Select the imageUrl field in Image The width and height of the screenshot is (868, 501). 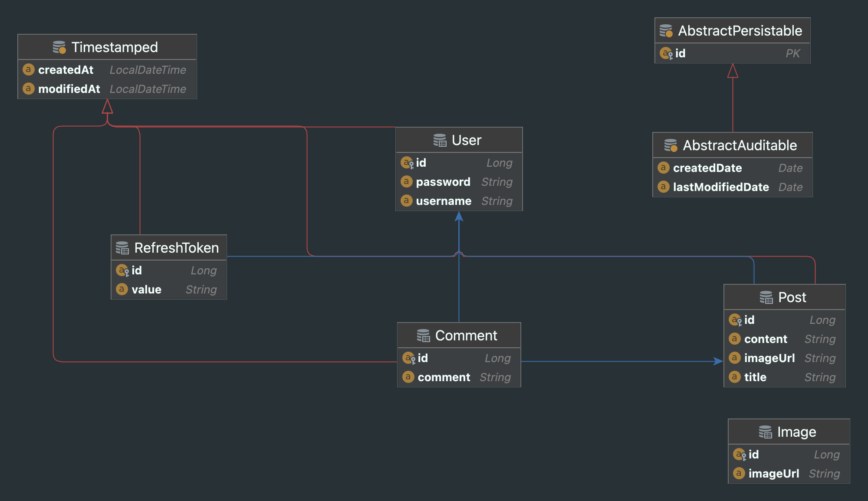point(773,474)
